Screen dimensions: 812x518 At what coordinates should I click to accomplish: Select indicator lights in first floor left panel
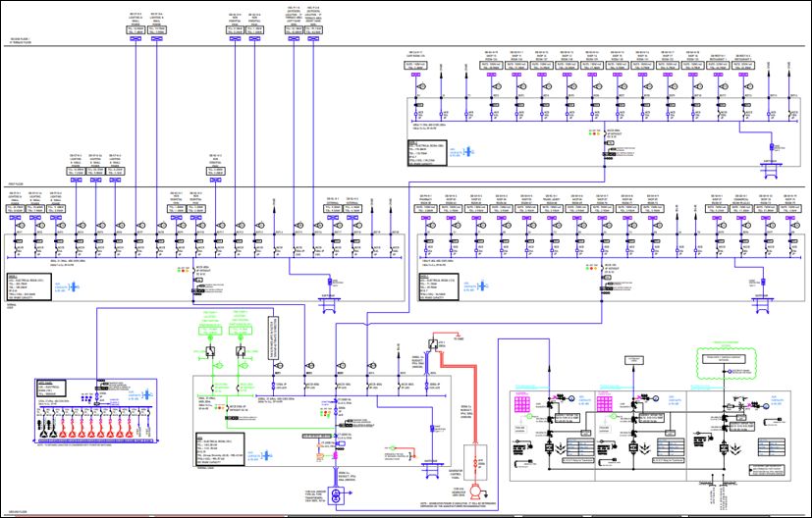coord(182,271)
